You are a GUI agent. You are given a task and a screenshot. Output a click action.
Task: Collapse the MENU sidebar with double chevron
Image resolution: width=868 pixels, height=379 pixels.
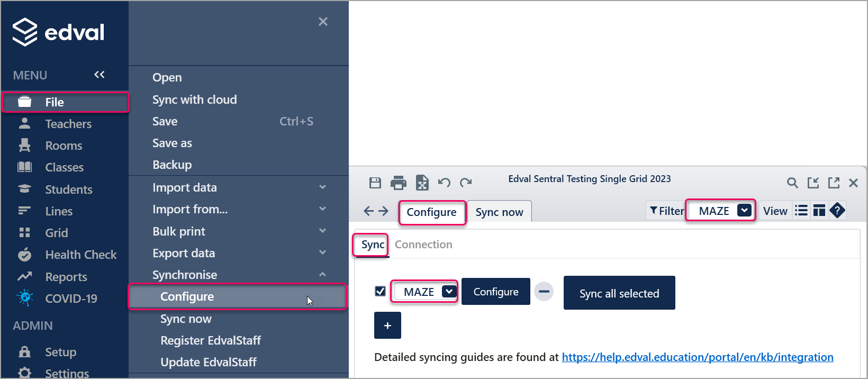[99, 75]
